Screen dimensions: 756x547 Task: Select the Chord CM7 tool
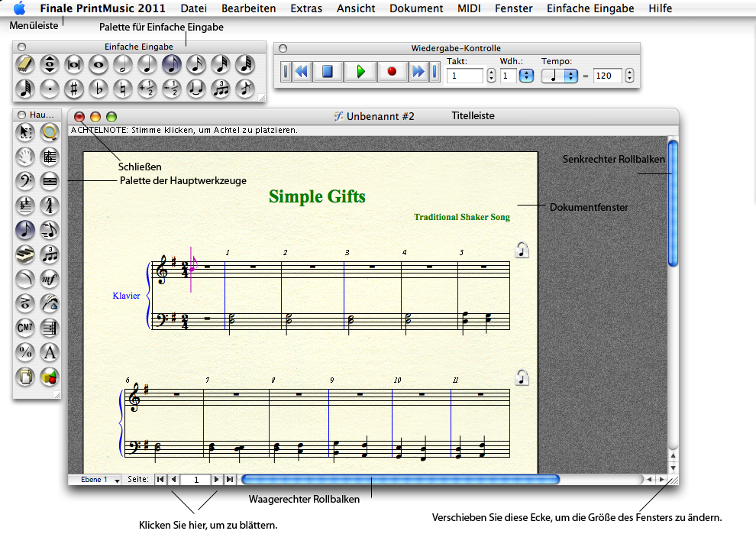click(25, 328)
